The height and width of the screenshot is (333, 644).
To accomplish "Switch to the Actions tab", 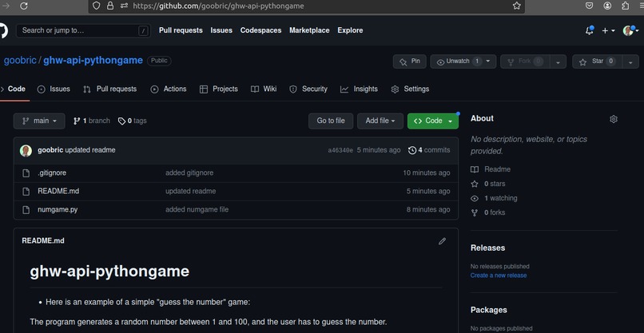I will tap(169, 89).
